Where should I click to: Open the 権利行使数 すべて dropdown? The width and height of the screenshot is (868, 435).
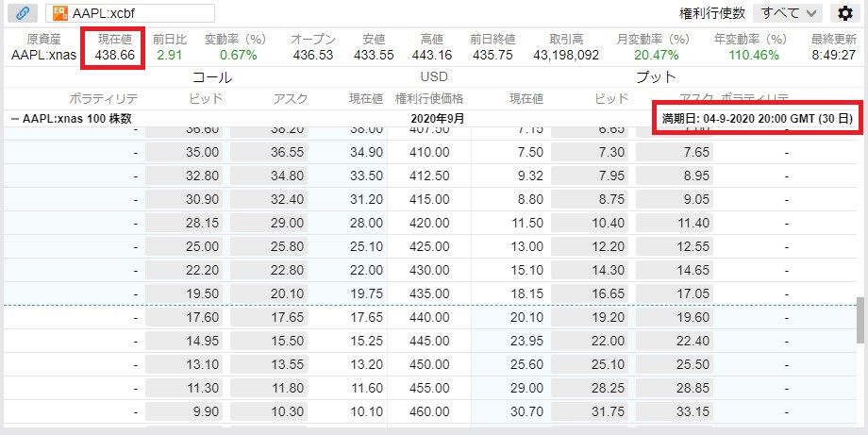click(789, 13)
